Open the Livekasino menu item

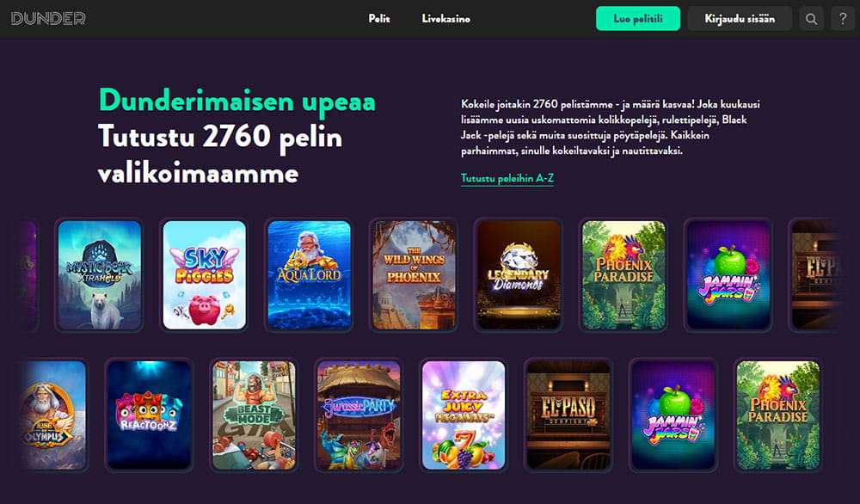pyautogui.click(x=445, y=19)
